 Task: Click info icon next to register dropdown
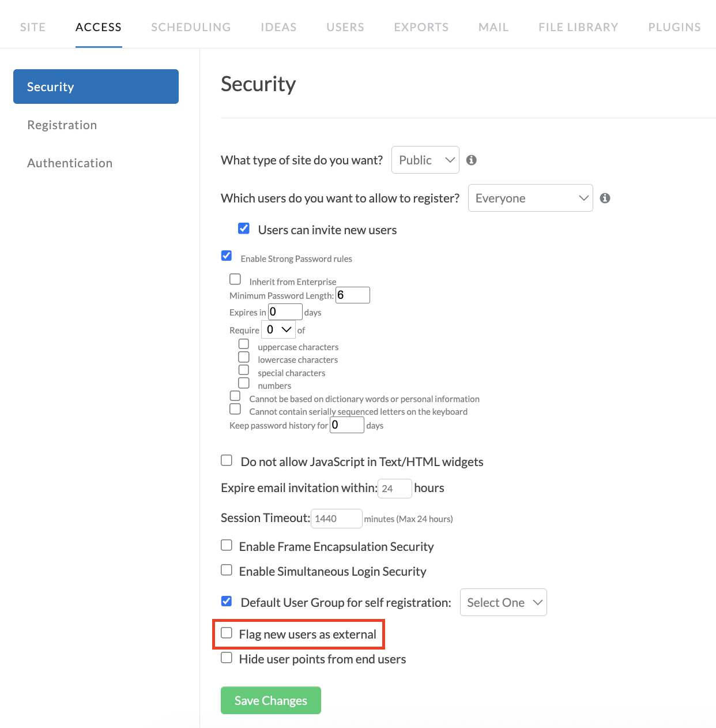tap(605, 198)
